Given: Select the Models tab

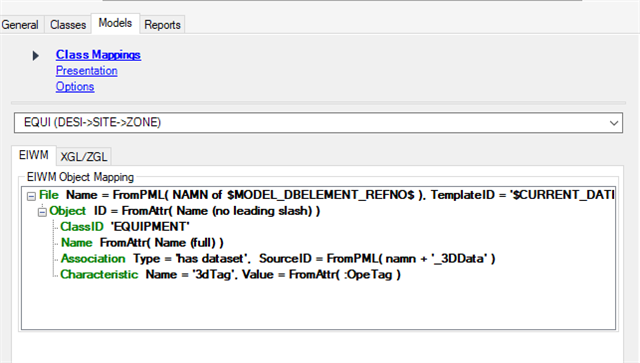Looking at the screenshot, I should coord(116,23).
